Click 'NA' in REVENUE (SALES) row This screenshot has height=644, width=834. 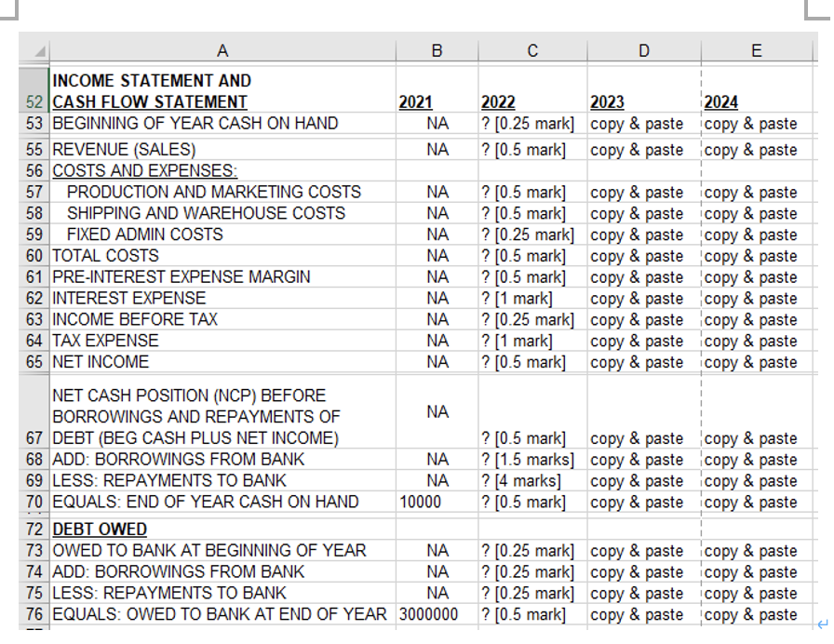[x=437, y=150]
